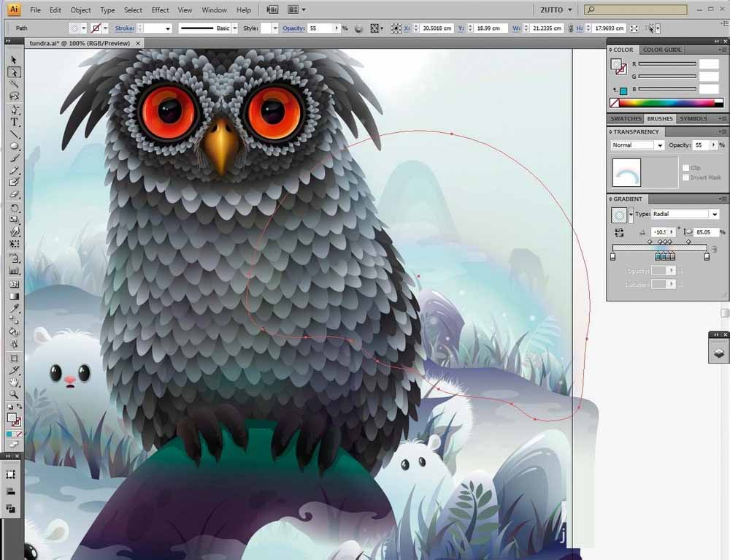Open the File menu
Viewport: 730px width, 560px height.
coord(35,9)
